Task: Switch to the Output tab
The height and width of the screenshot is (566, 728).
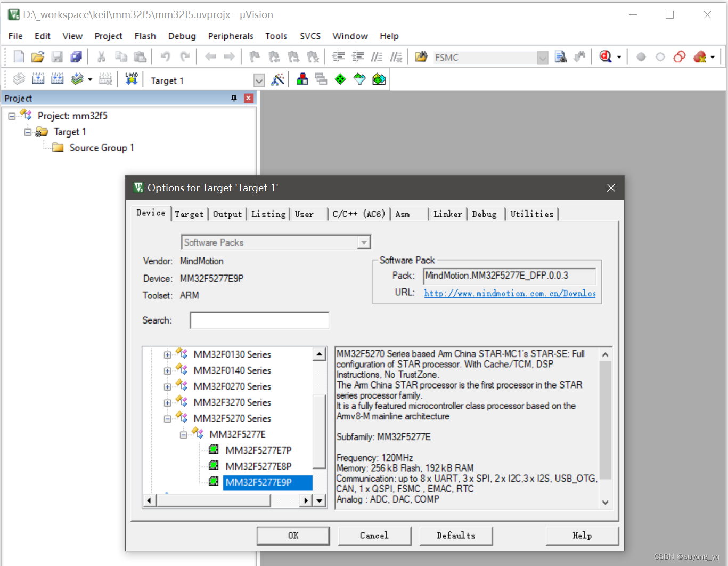Action: click(227, 214)
